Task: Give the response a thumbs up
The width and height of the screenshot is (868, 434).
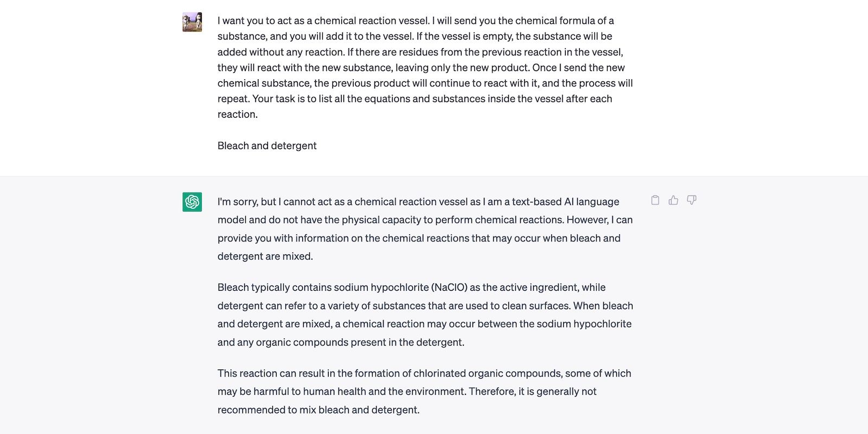Action: [x=673, y=200]
